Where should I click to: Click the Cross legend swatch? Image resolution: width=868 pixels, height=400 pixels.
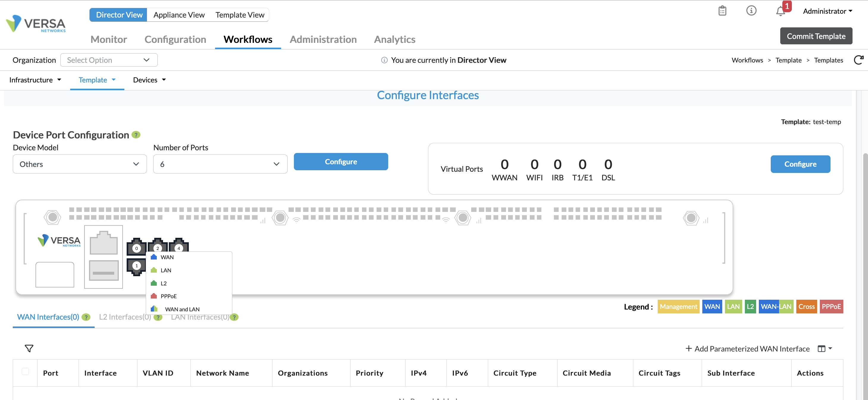pos(806,307)
